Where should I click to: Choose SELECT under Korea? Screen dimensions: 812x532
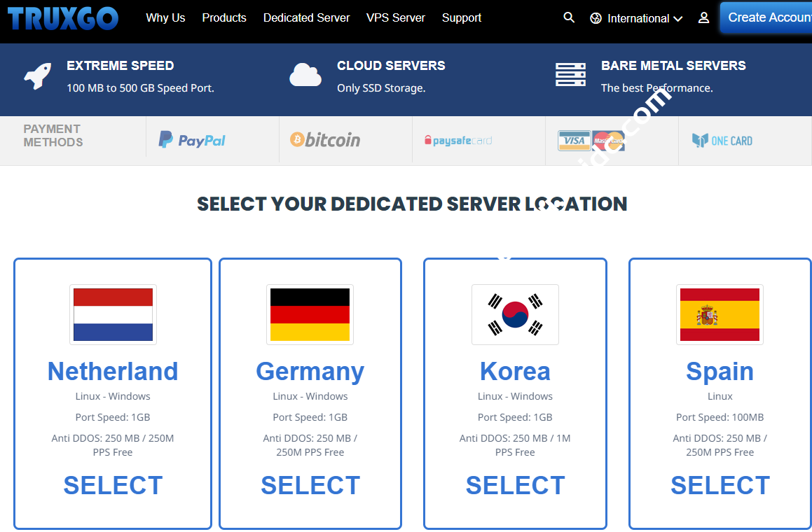pyautogui.click(x=515, y=485)
